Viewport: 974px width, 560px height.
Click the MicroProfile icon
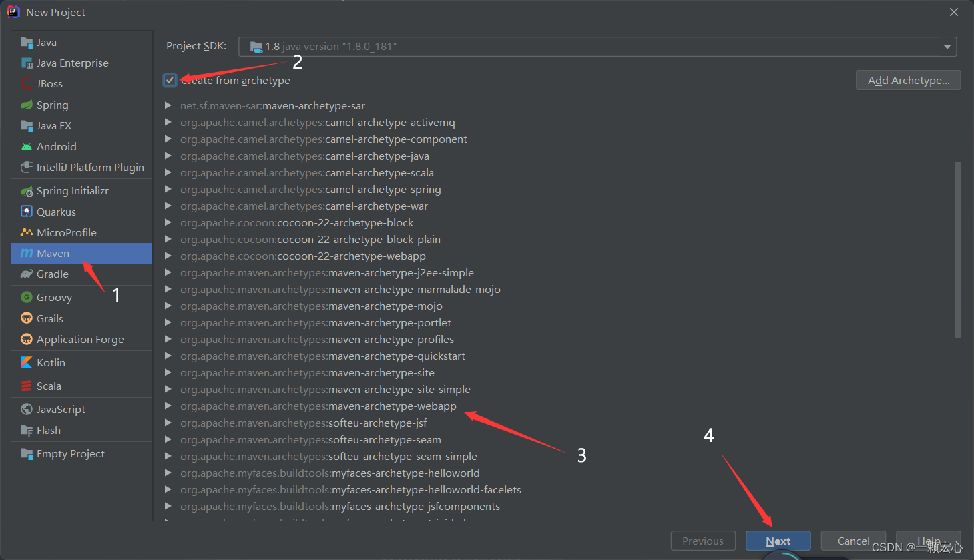point(27,232)
